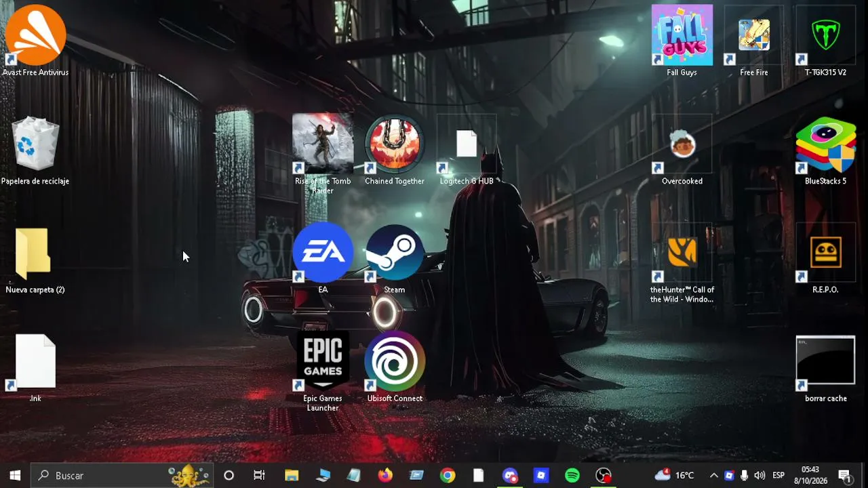Select the Nueva carpeta (2) folder

[35, 260]
